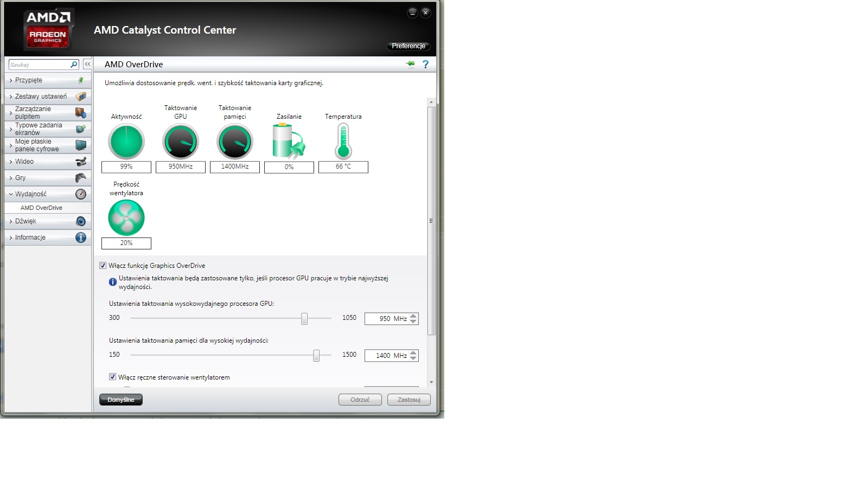Click the Zestawy ustawień presets icon
Screen dimensions: 868x488
(81, 97)
